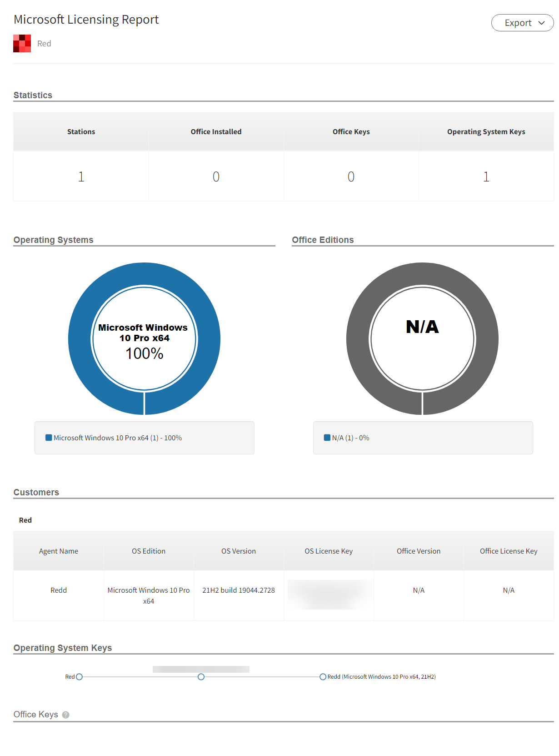Image resolution: width=559 pixels, height=756 pixels.
Task: Select the Office Version column header
Action: (419, 551)
